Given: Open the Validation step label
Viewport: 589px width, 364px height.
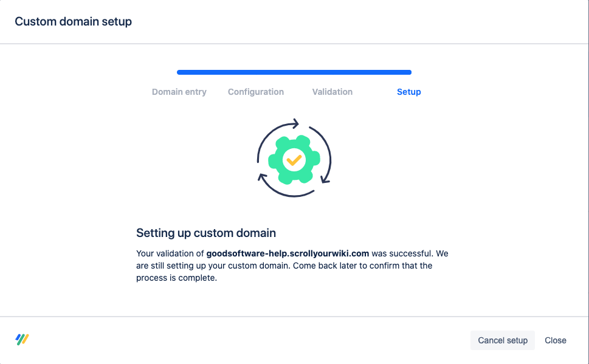Looking at the screenshot, I should pos(332,92).
